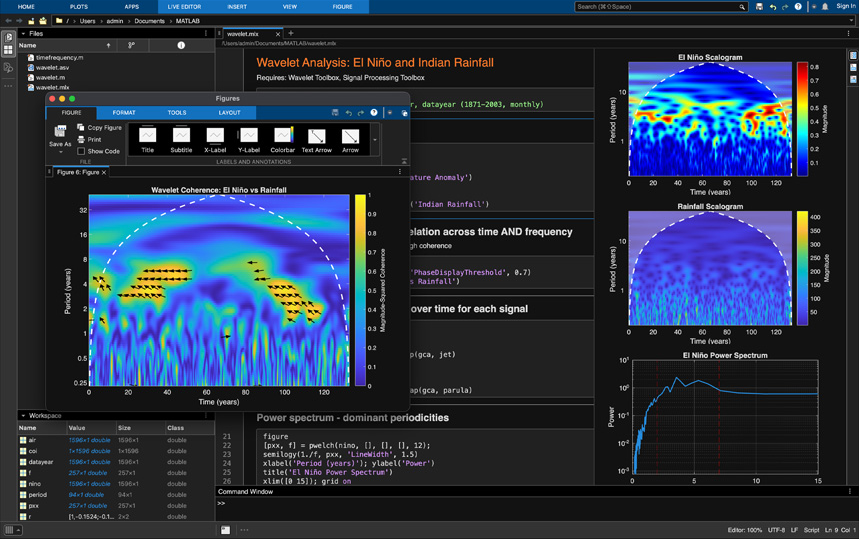Screen dimensions: 859x539
Task: Click the search documentation field
Action: pos(660,7)
